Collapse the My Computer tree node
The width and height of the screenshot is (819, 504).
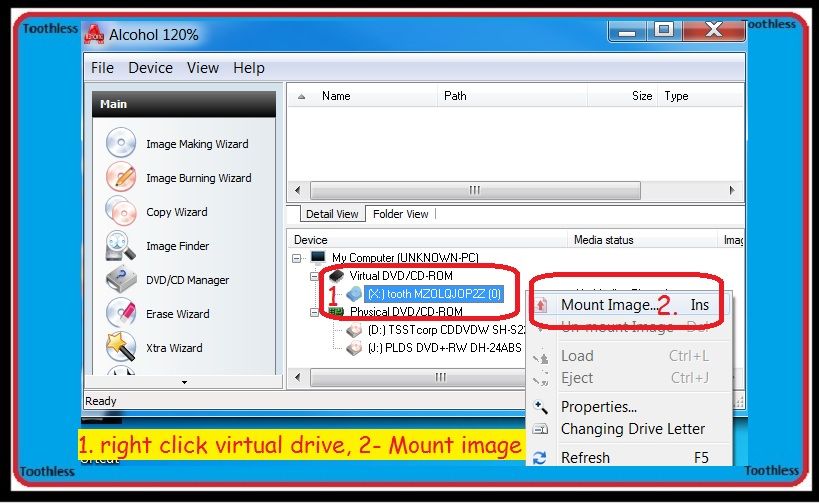pos(297,258)
